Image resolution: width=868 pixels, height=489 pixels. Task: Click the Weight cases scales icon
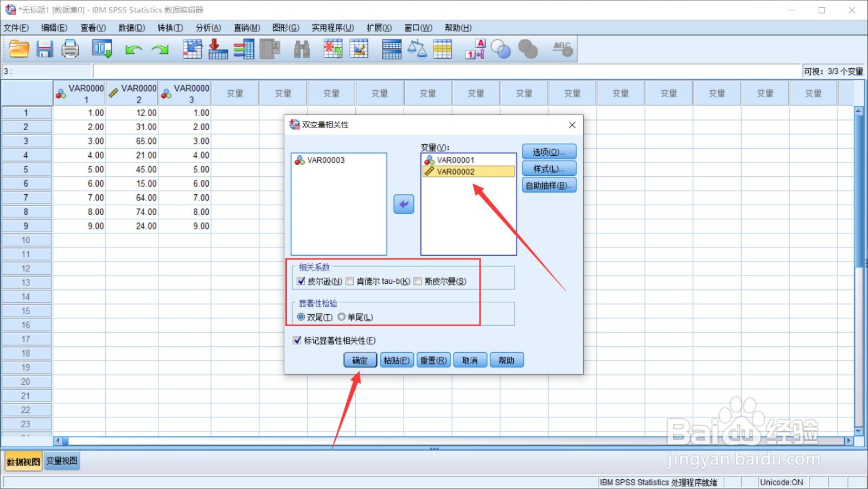point(417,49)
